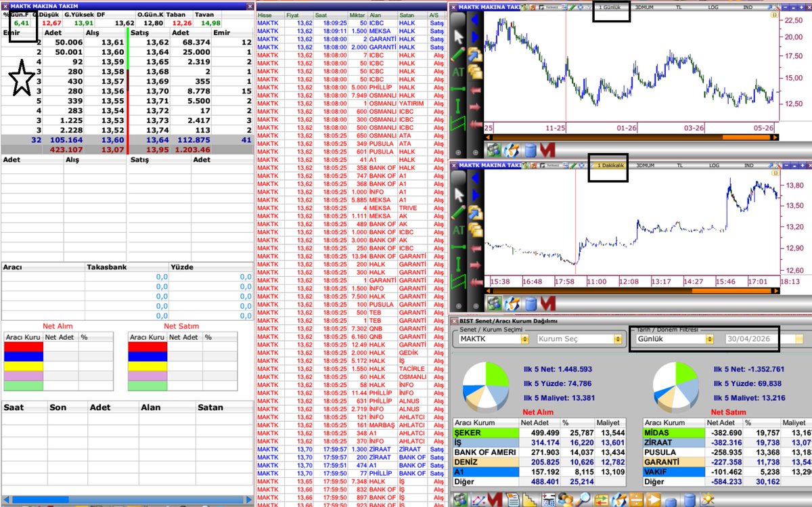Open the IND indicator menu on the daily chart
Image resolution: width=812 pixels, height=507 pixels.
pos(748,6)
